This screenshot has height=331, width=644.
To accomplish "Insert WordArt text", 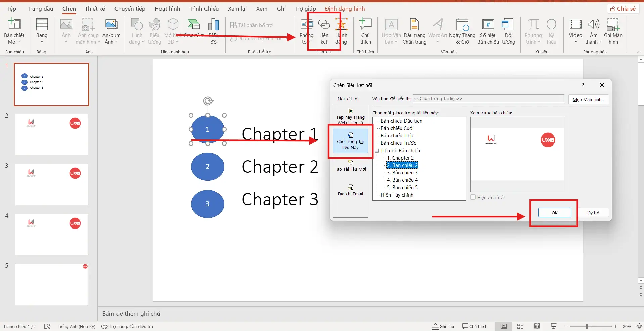I will [438, 30].
